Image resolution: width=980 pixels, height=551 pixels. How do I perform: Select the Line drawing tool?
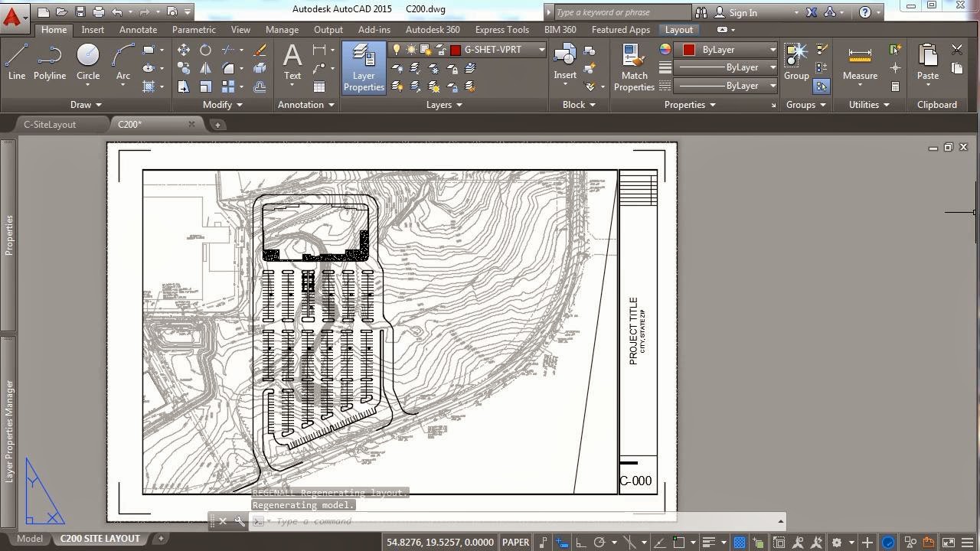[x=16, y=62]
